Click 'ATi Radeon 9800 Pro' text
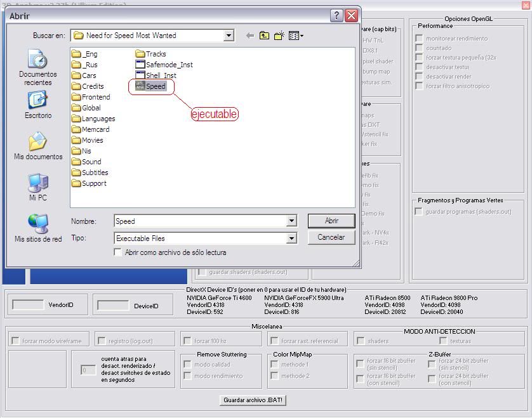The height and width of the screenshot is (418, 532). 449,297
